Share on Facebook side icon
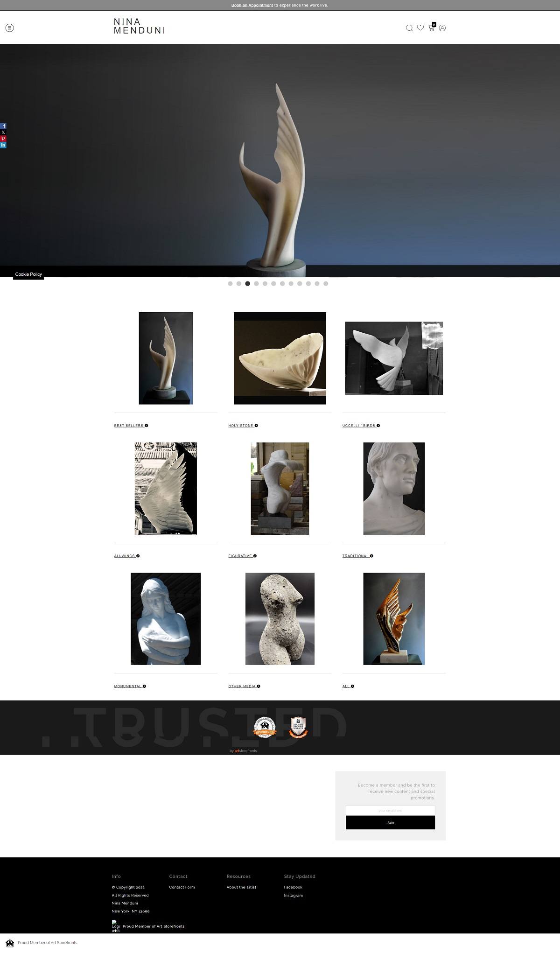The image size is (560, 953). click(3, 126)
